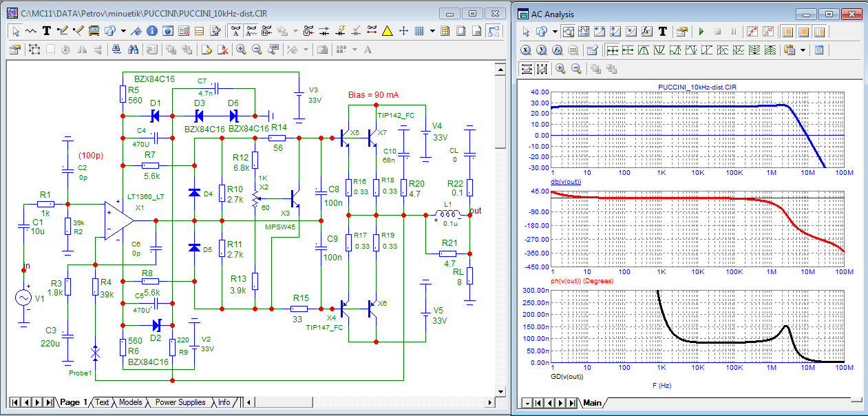Switch to the Models tab
868x416 pixels.
tap(130, 402)
